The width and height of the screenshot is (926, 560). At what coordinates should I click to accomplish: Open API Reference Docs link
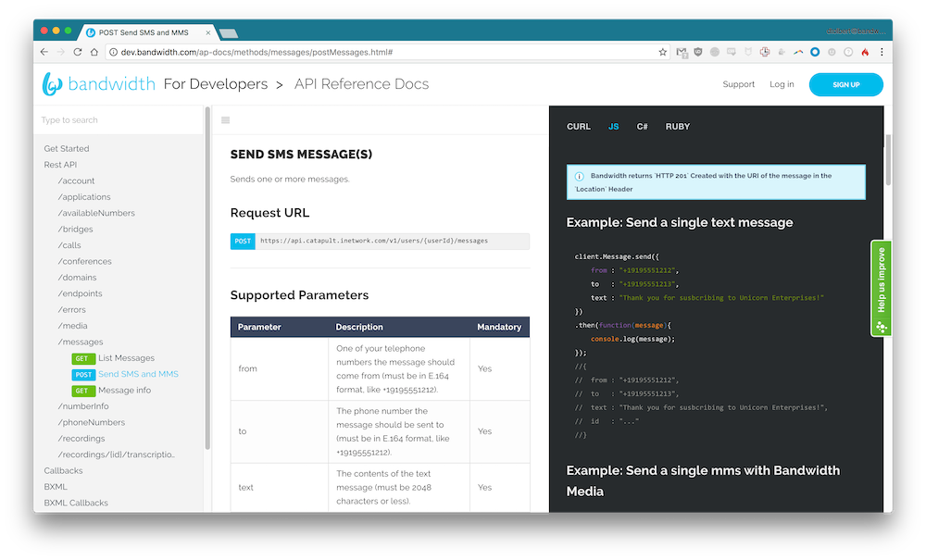[361, 84]
